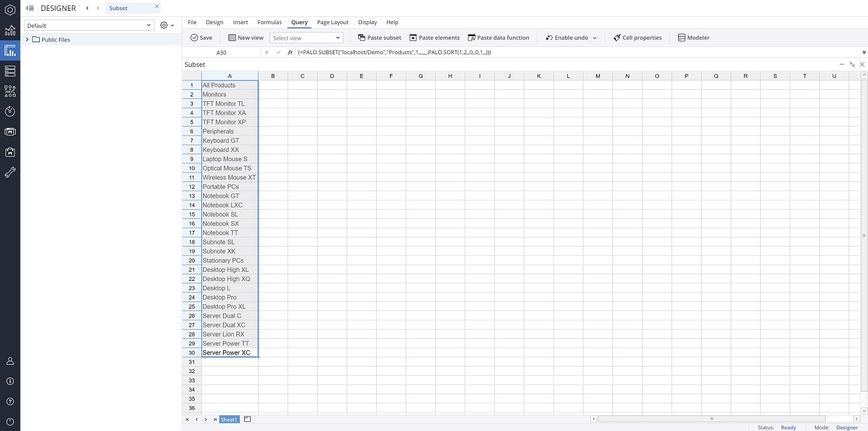The height and width of the screenshot is (431, 868).
Task: Click the Reports chart icon in sidebar
Action: pyautogui.click(x=10, y=31)
